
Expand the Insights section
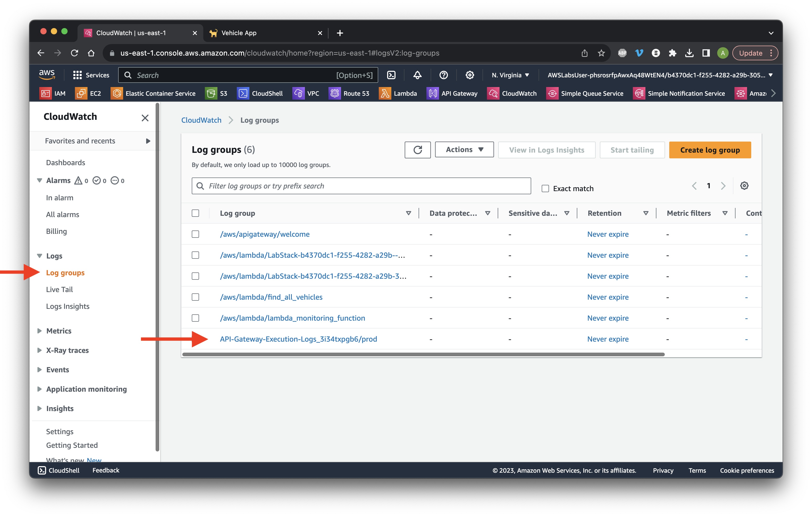click(x=40, y=408)
